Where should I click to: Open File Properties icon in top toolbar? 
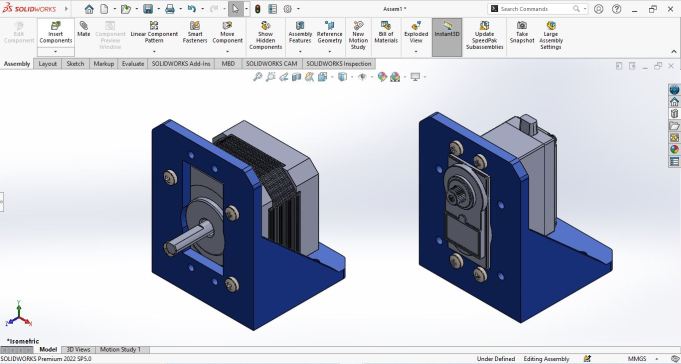click(272, 9)
